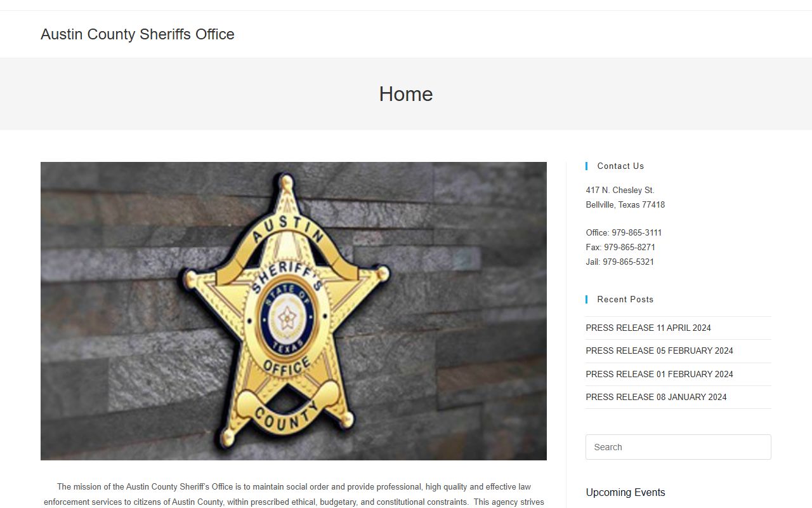Screen dimensions: 812x508
Task: Click the Home page title heading
Action: coord(406,94)
